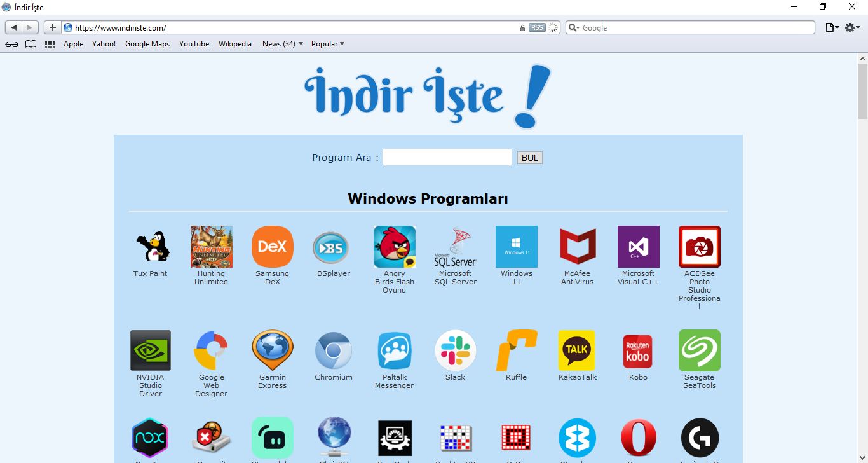Click the İndir İşte logo

click(428, 95)
